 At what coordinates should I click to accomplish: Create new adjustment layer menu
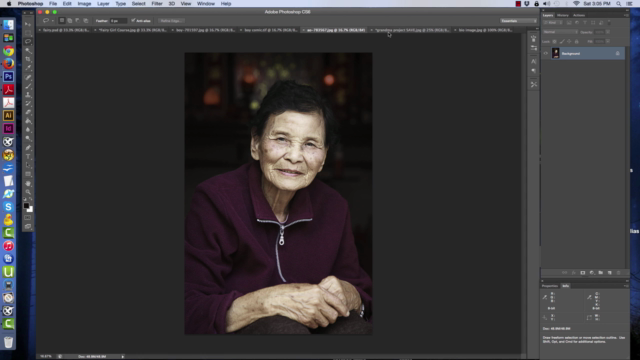591,273
